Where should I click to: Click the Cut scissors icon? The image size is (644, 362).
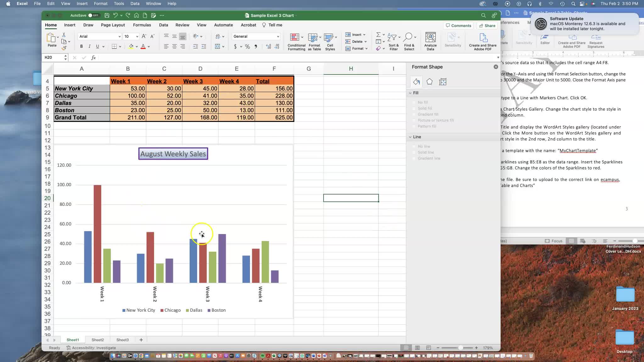click(x=64, y=35)
